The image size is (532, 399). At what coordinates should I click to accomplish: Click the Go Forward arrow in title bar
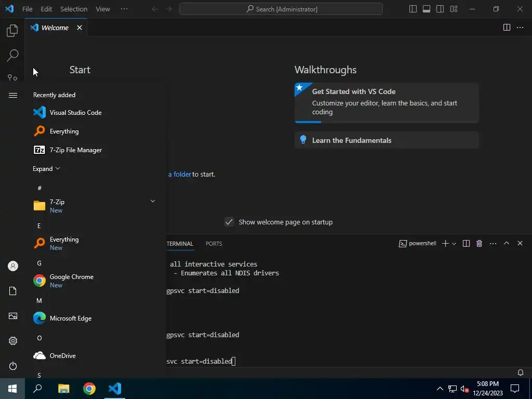[169, 9]
